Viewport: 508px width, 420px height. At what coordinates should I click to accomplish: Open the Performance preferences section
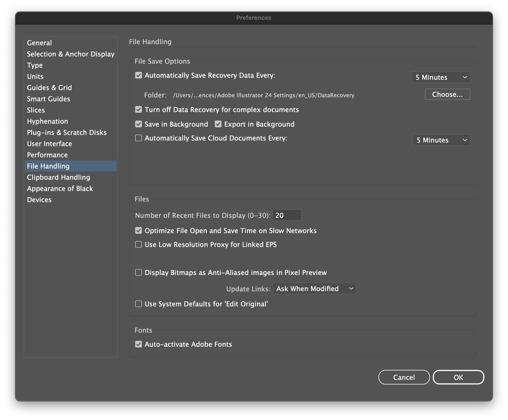tap(47, 155)
